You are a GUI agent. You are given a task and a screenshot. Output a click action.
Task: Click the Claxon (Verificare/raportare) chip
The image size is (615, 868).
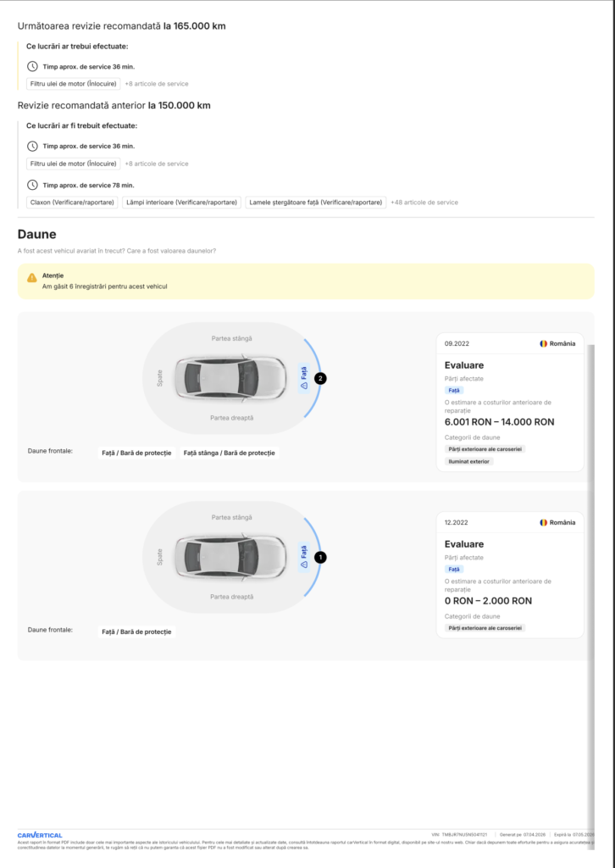click(x=72, y=202)
